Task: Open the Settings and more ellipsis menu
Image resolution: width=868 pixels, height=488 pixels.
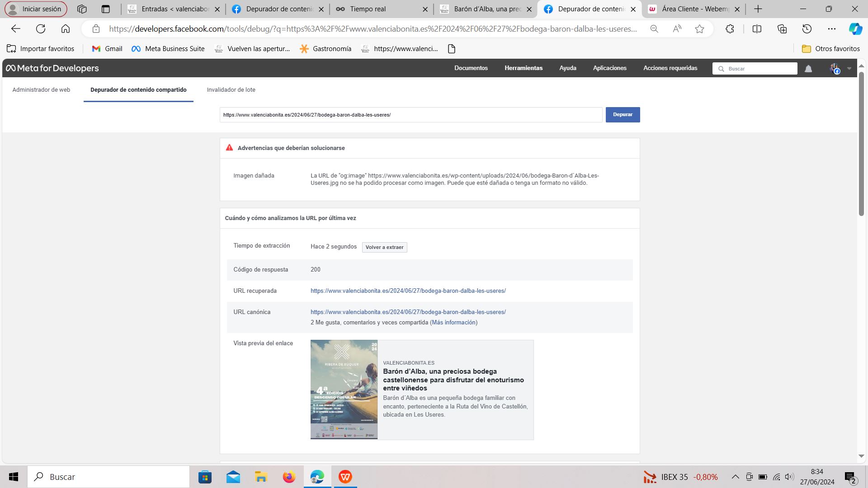Action: [x=832, y=29]
